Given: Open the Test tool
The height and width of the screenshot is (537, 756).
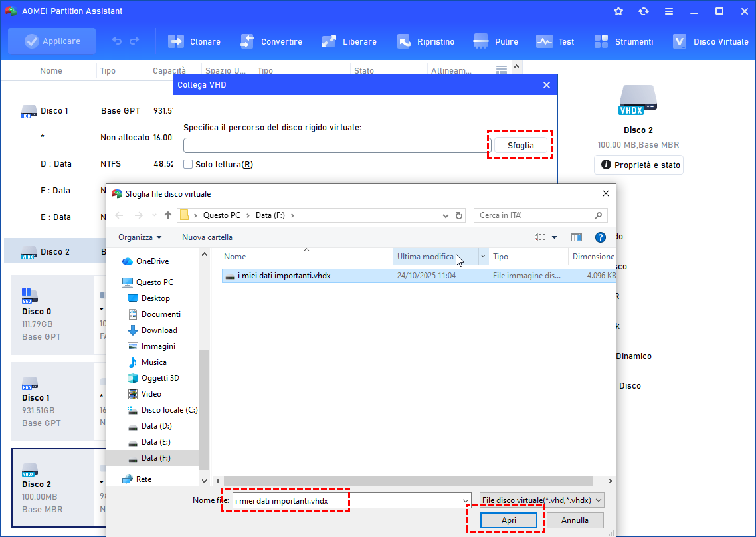Looking at the screenshot, I should (555, 41).
